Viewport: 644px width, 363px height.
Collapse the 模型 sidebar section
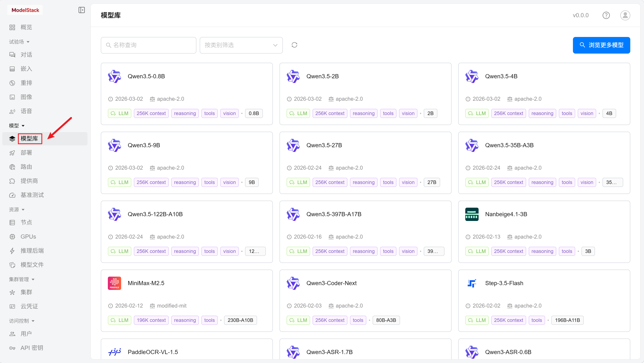17,126
